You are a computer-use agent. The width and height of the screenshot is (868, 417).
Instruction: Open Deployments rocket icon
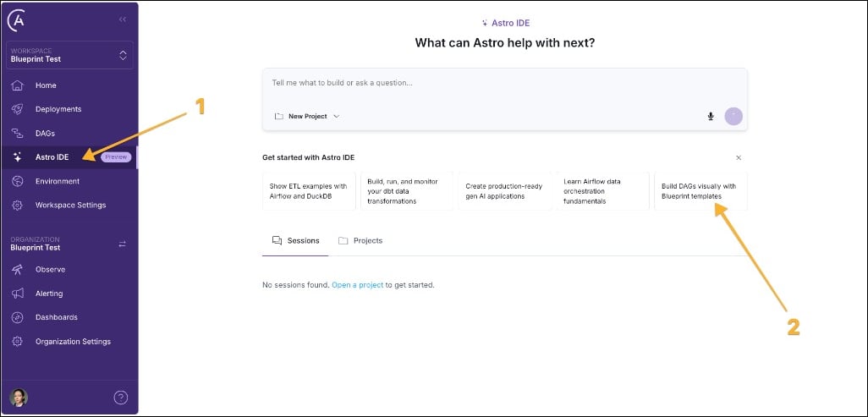[18, 109]
